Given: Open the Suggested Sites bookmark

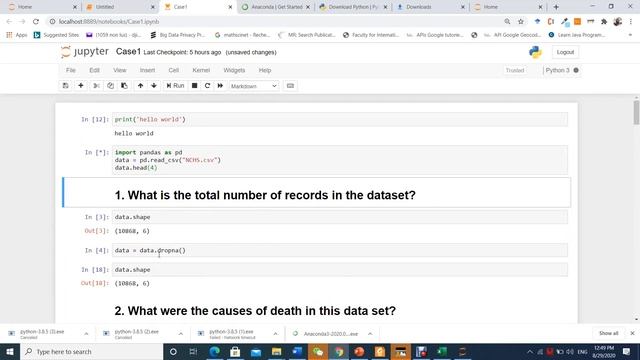Looking at the screenshot, I should [x=56, y=35].
